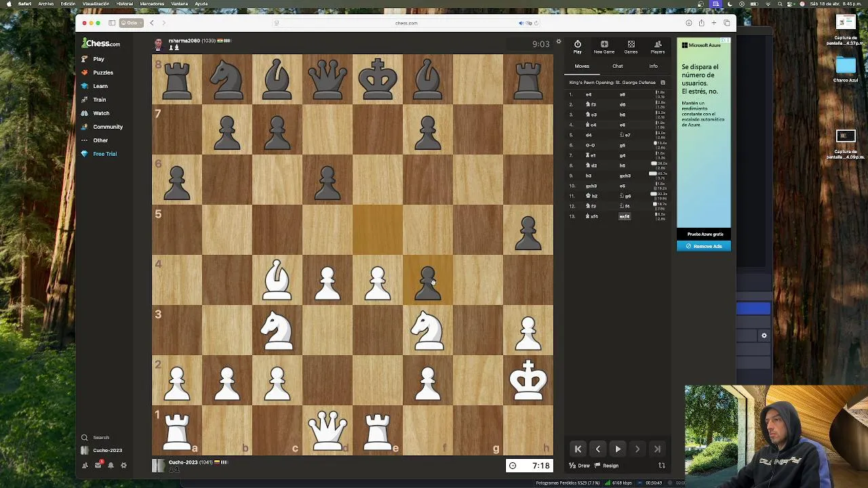Flip the board icon
868x488 pixels.
(662, 466)
